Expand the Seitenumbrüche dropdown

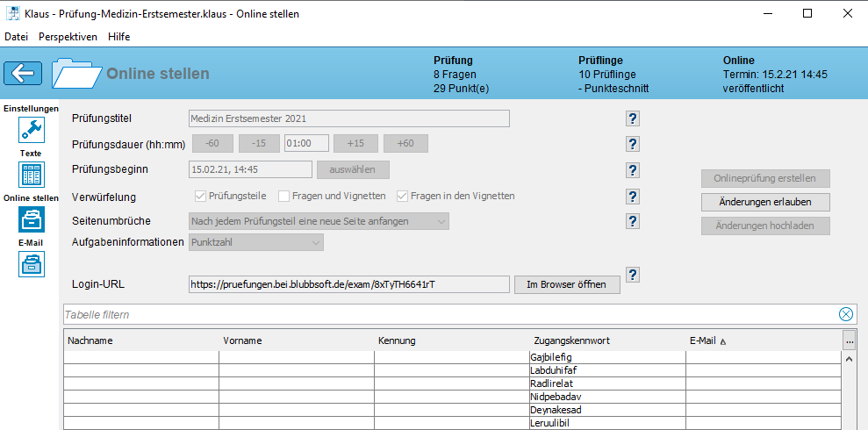(319, 221)
